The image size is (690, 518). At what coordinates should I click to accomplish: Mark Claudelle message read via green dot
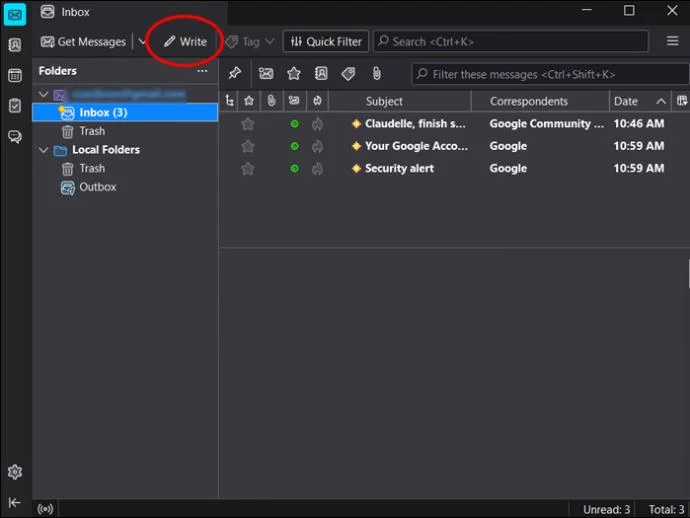point(294,124)
